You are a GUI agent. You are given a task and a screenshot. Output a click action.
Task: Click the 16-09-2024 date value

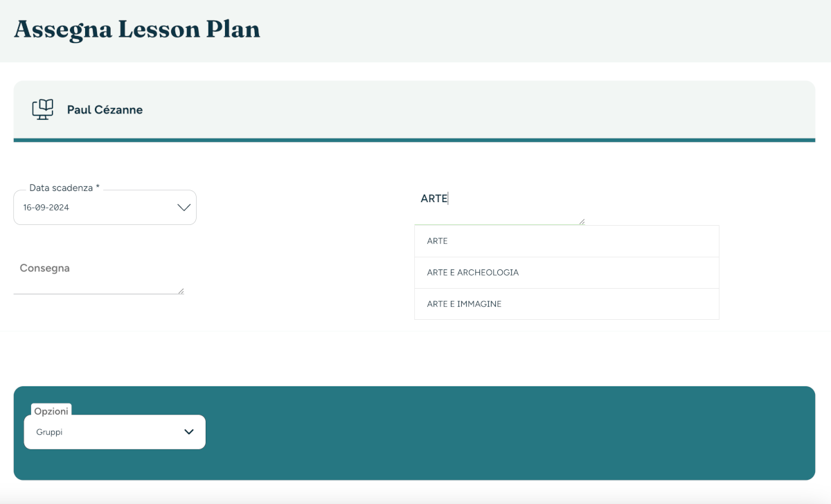[x=46, y=208]
